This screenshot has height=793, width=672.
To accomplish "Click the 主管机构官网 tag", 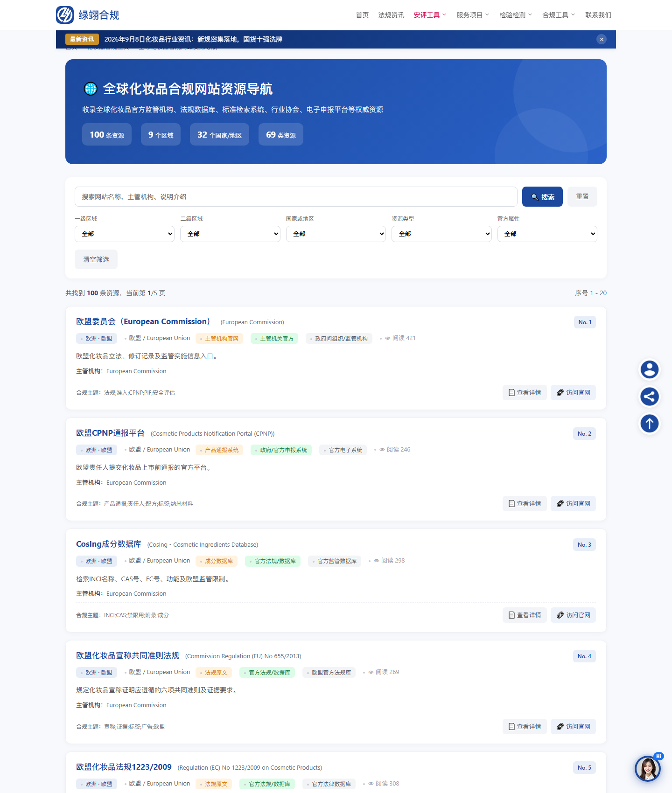I will [219, 339].
